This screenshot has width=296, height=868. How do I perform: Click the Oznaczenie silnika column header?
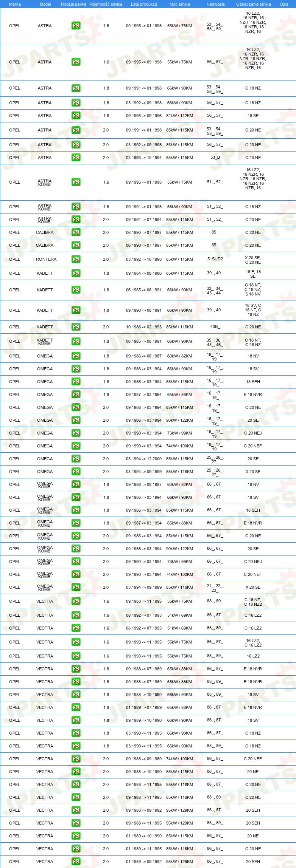(x=254, y=4)
